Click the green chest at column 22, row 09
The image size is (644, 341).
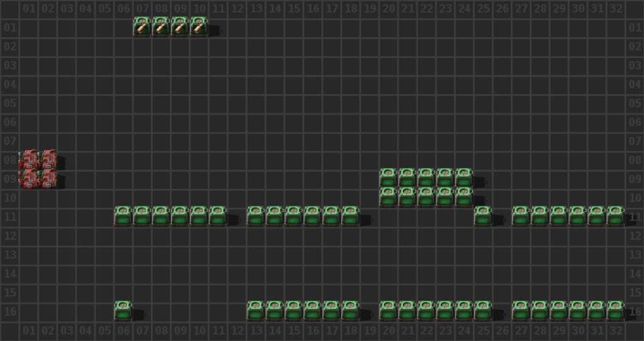tap(426, 178)
